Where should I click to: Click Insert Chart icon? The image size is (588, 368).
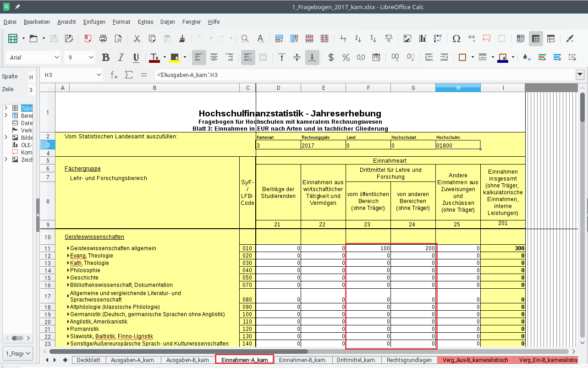coord(423,38)
